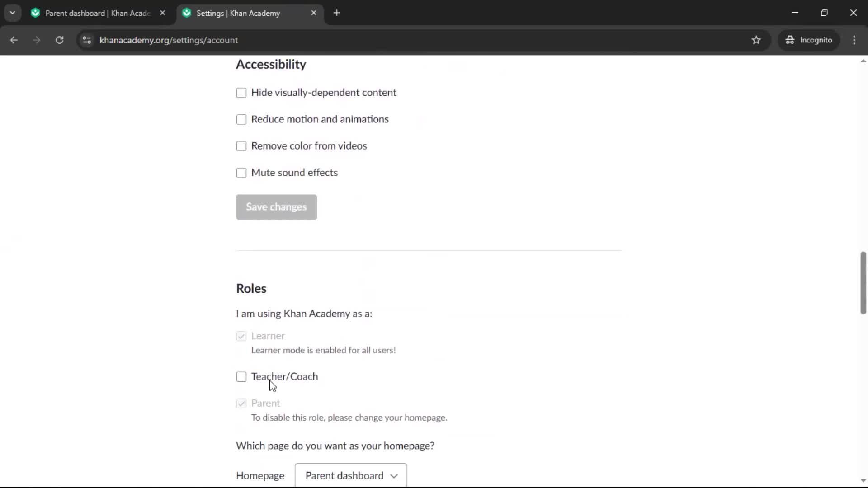The width and height of the screenshot is (868, 488).
Task: Open site information icon in address bar
Action: point(87,40)
